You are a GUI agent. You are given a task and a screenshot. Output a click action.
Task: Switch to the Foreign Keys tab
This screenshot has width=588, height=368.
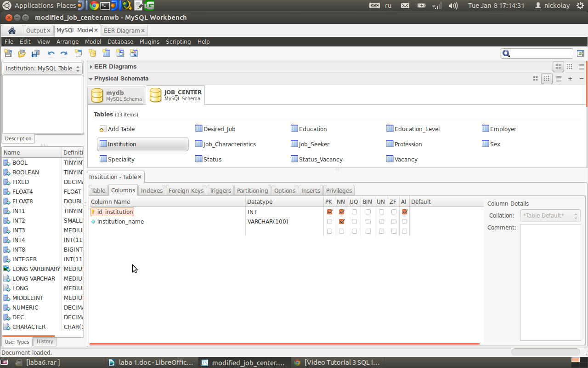[x=186, y=190]
